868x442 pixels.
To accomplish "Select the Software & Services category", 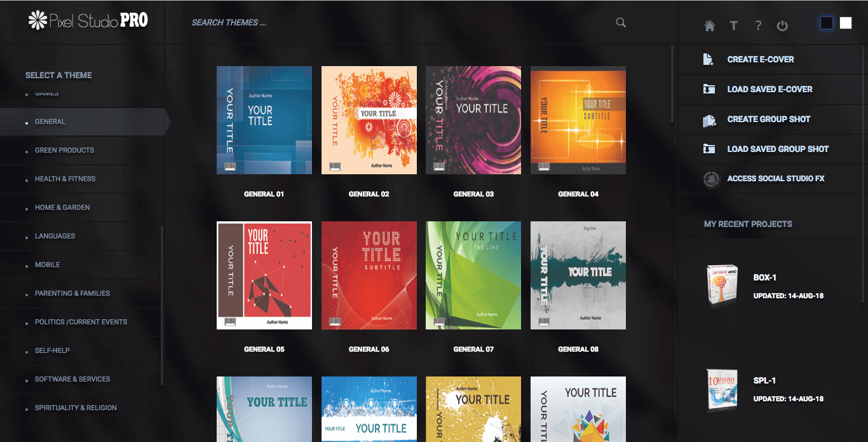I will tap(81, 379).
